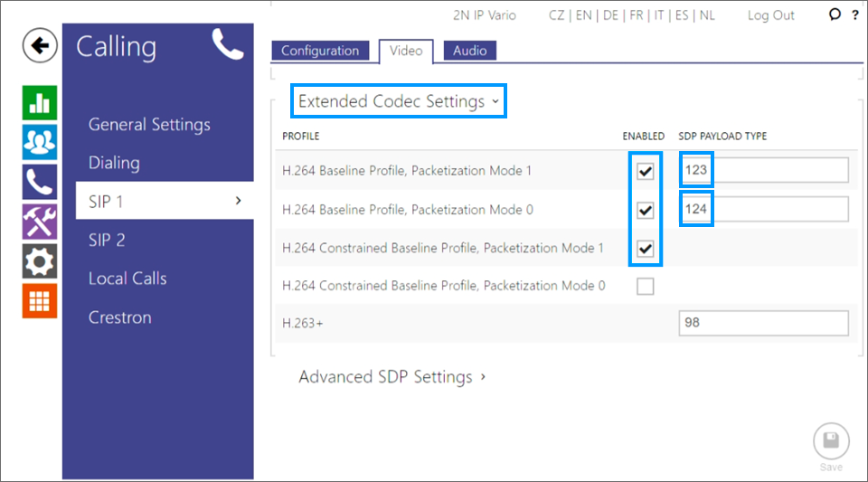Screen dimensions: 868x482
Task: Disable H.264 Baseline Packetization Mode 1 checkbox
Action: 645,171
